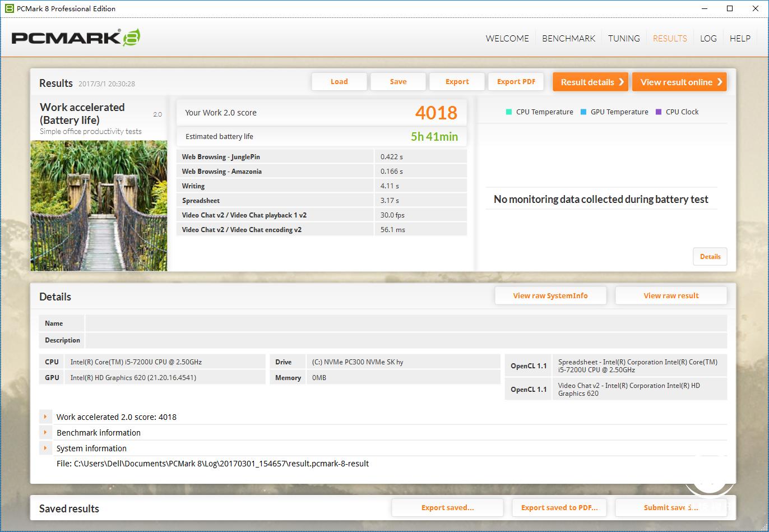Export saved results to PDF
Viewport: 769px width, 532px height.
tap(559, 507)
